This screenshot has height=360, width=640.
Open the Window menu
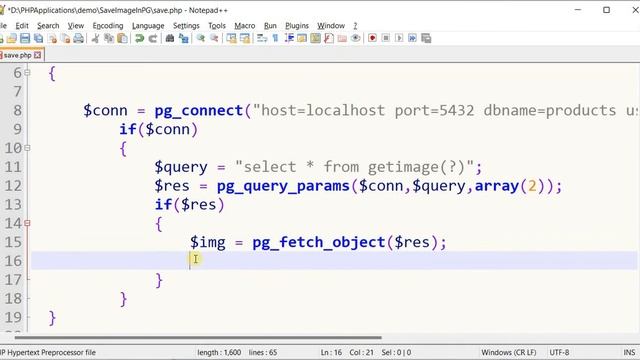pyautogui.click(x=331, y=26)
